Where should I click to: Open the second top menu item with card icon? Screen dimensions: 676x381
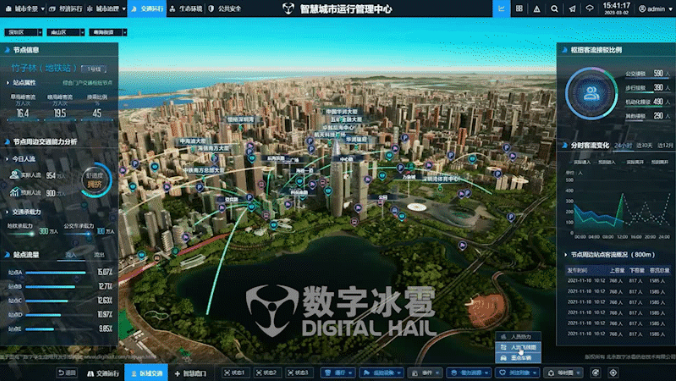click(66, 9)
